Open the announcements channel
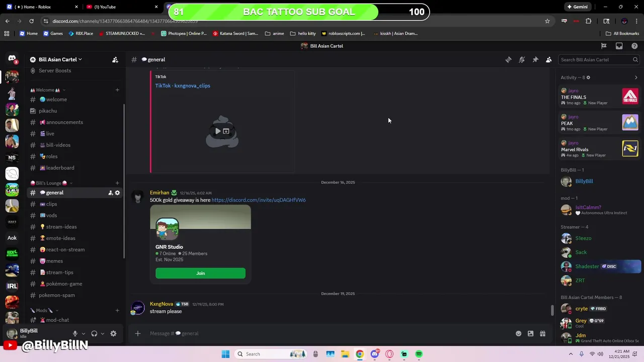The height and width of the screenshot is (362, 644). tap(74, 122)
